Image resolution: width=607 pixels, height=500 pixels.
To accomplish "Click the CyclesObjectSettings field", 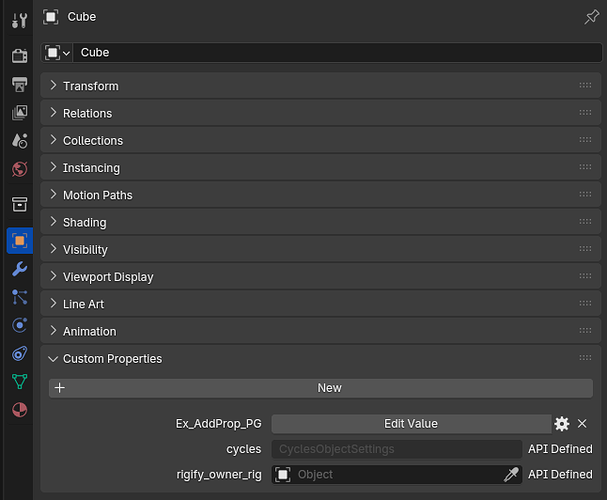I will tap(397, 449).
